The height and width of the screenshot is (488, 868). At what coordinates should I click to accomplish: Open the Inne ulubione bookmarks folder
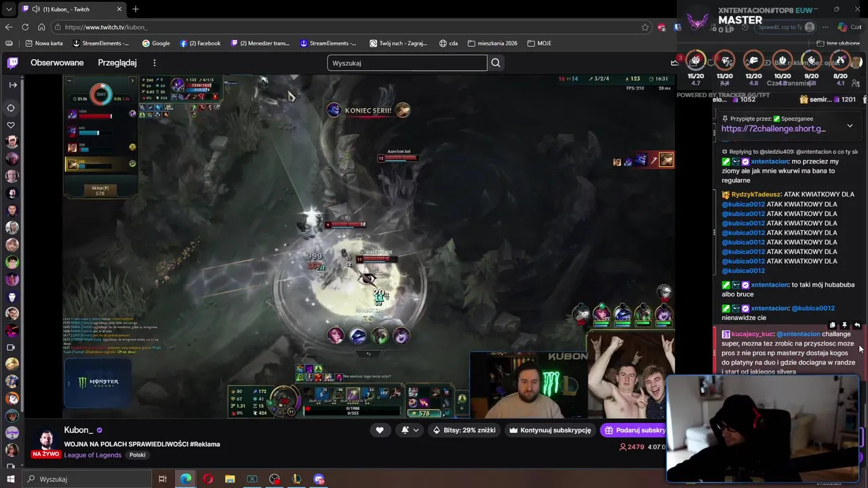tap(838, 43)
